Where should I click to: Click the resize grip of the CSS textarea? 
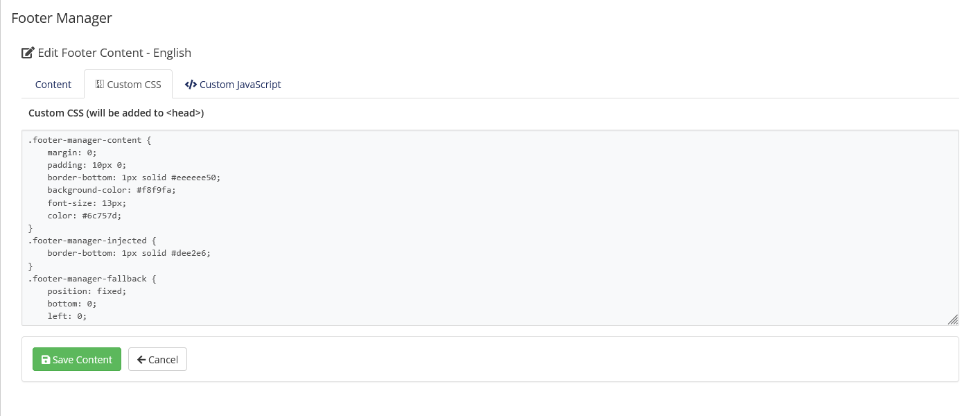pyautogui.click(x=953, y=320)
